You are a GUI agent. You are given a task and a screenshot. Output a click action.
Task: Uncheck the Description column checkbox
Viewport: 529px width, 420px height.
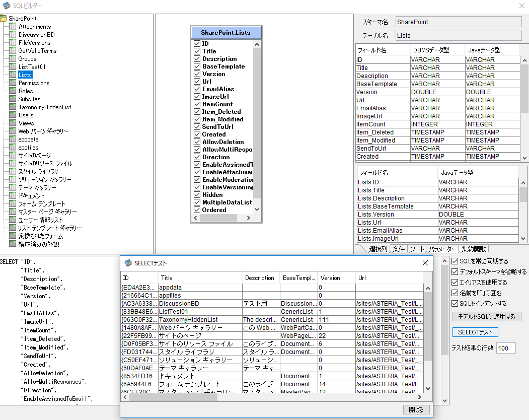click(197, 59)
